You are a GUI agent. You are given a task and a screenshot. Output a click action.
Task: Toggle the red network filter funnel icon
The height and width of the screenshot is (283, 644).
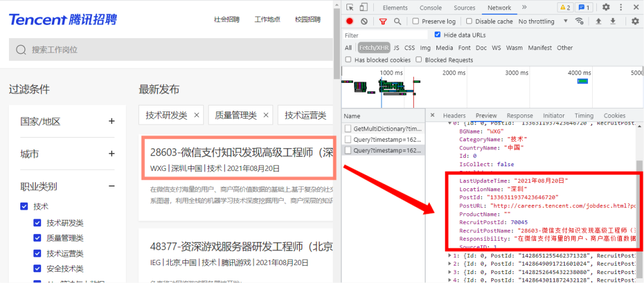click(x=383, y=21)
